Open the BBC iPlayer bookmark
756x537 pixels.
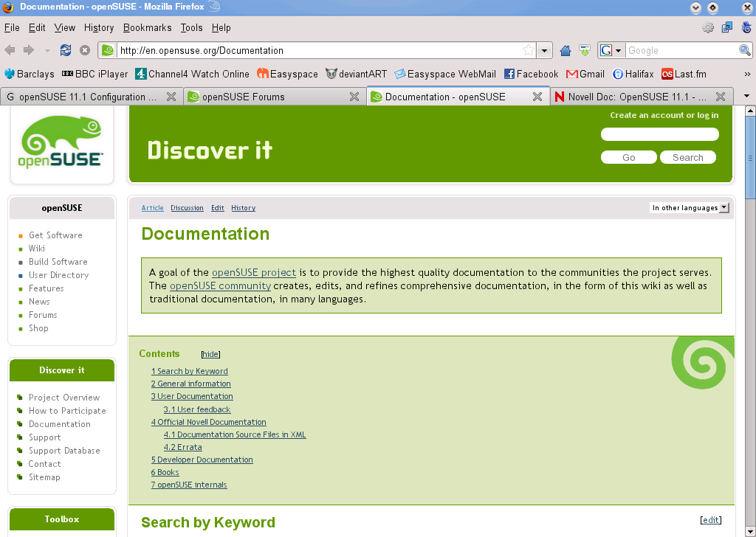pos(95,74)
